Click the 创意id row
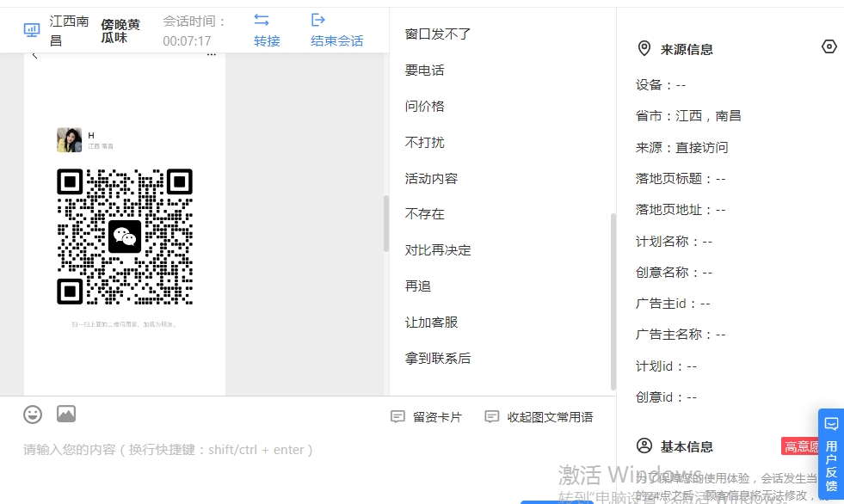The width and height of the screenshot is (844, 504). [667, 397]
